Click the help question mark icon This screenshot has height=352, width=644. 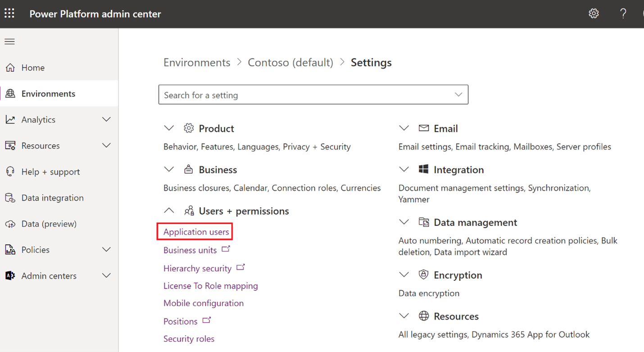coord(623,14)
